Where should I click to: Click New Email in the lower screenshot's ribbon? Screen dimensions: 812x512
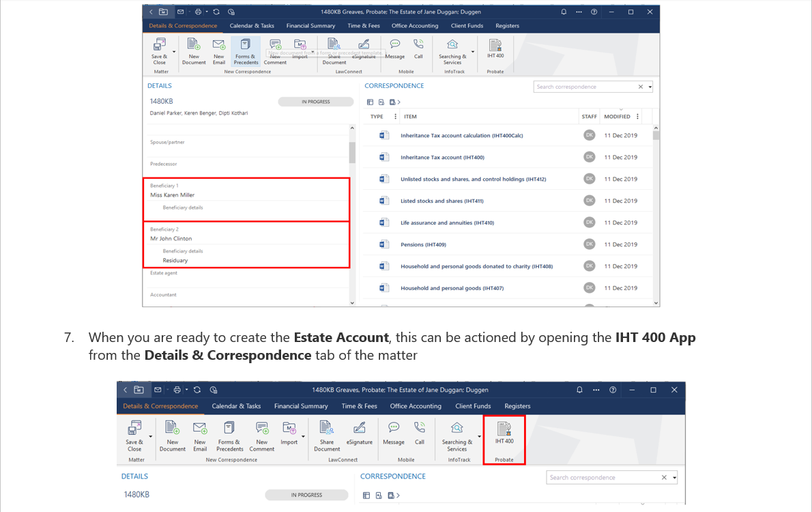pyautogui.click(x=199, y=433)
